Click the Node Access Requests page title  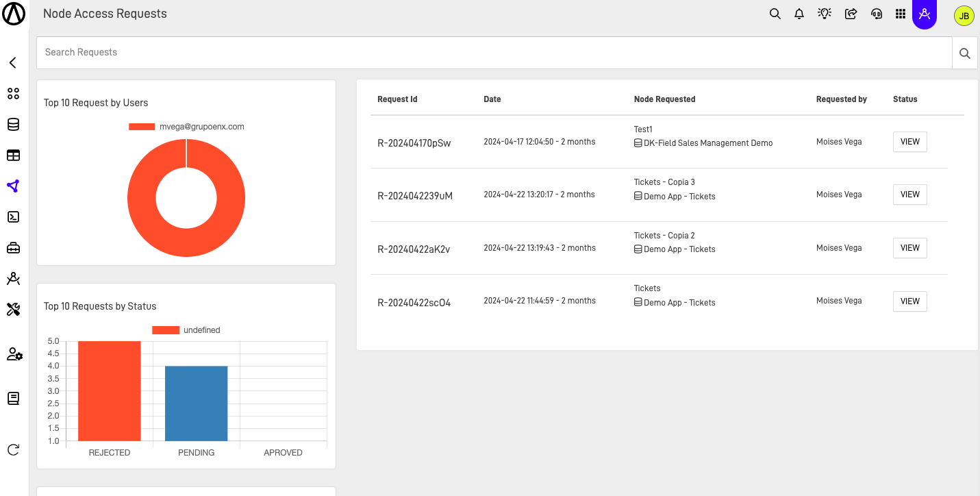click(x=105, y=14)
